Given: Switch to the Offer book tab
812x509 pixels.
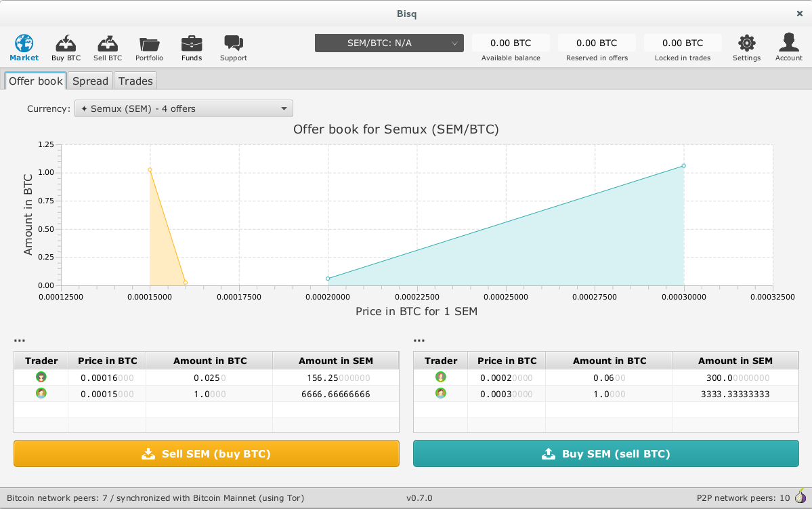Looking at the screenshot, I should (36, 81).
